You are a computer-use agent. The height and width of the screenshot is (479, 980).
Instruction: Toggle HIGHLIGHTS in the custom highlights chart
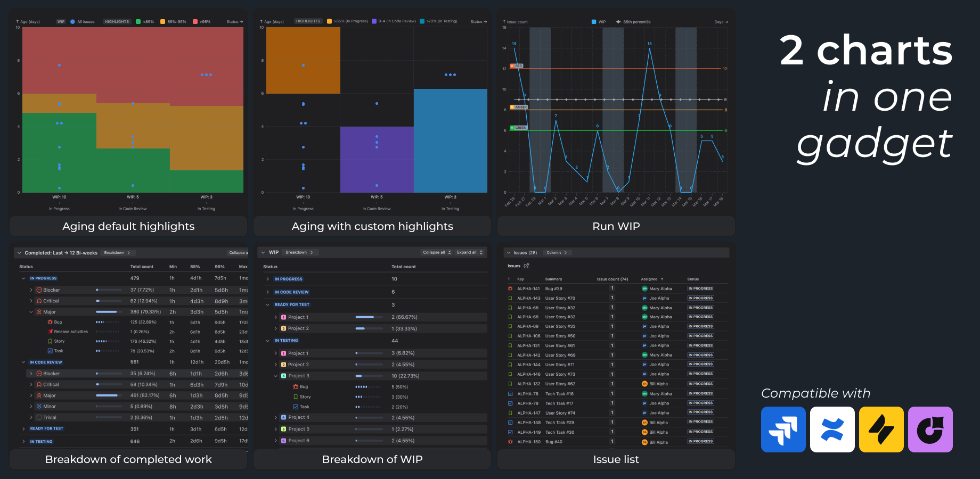308,21
